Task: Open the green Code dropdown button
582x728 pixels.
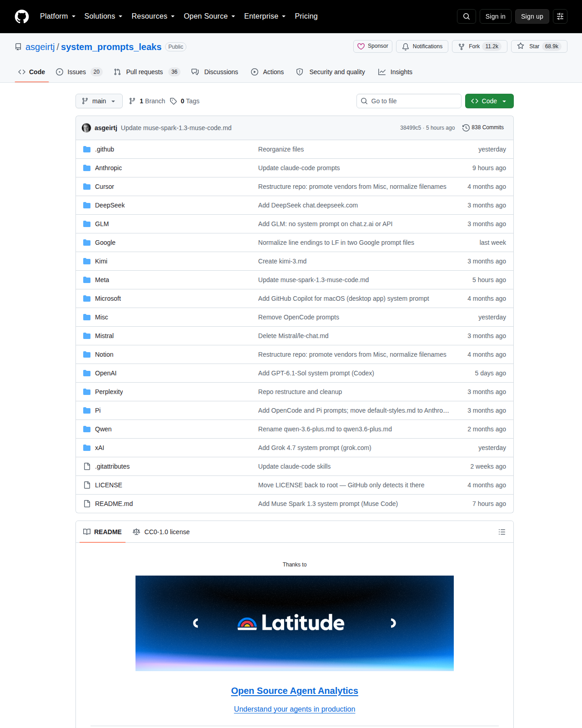Action: (x=489, y=101)
